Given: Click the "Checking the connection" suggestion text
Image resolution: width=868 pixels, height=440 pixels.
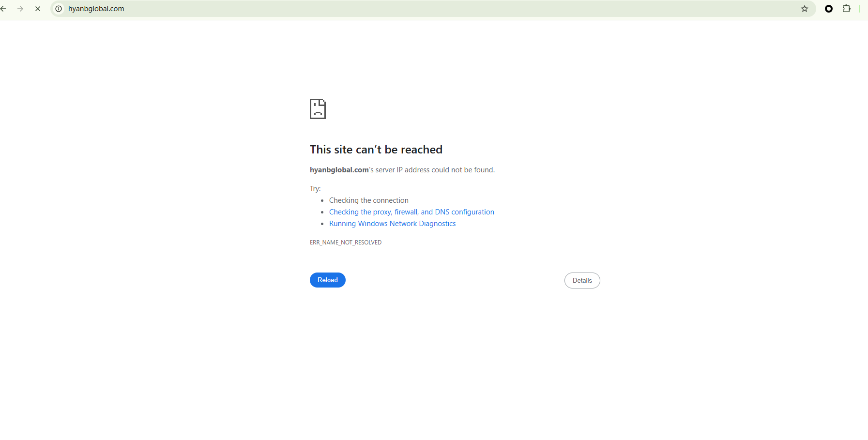Looking at the screenshot, I should click(369, 200).
